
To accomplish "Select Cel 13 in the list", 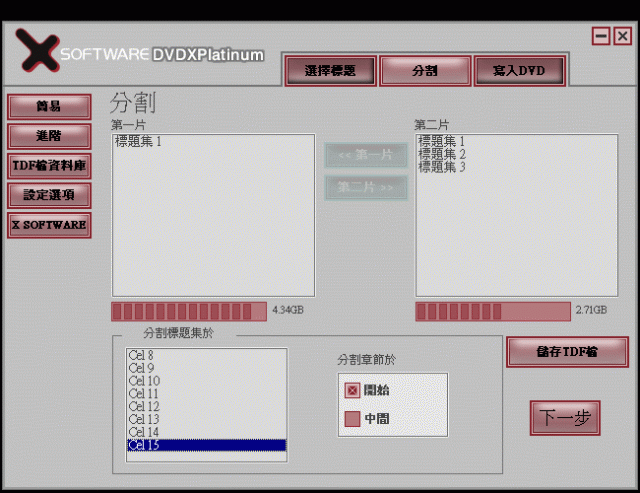I will pyautogui.click(x=207, y=420).
